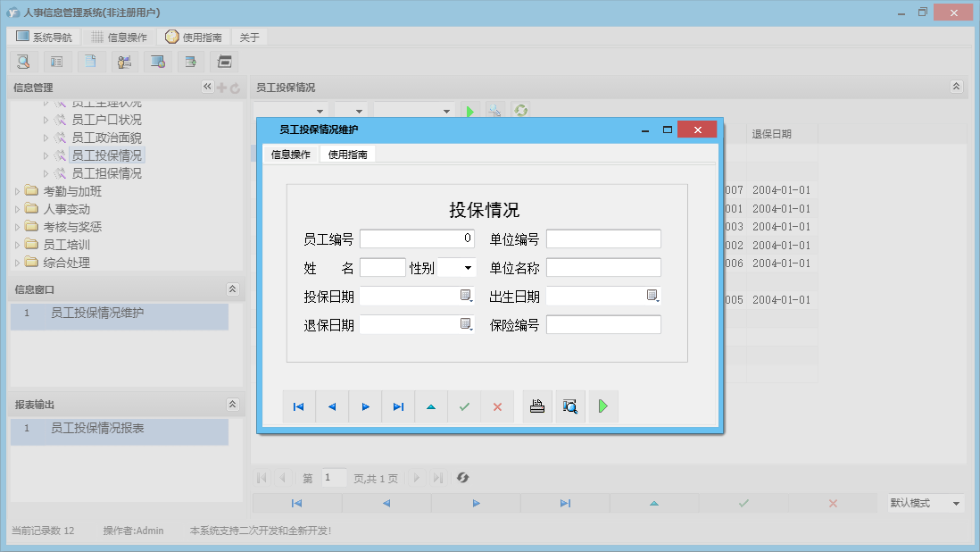Open the 投保日期 date picker
Viewport: 980px width, 552px height.
(x=465, y=295)
